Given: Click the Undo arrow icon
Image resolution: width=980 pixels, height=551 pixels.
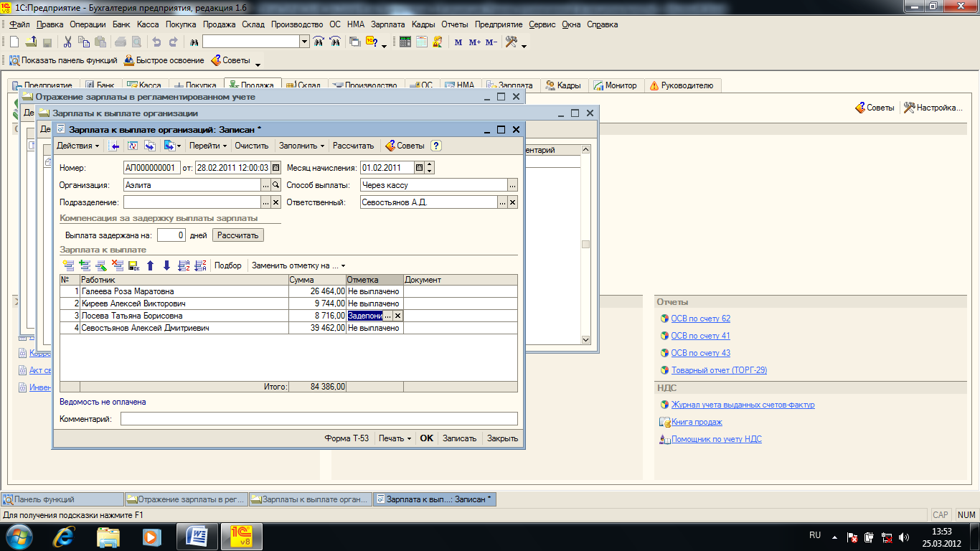Looking at the screenshot, I should point(156,42).
